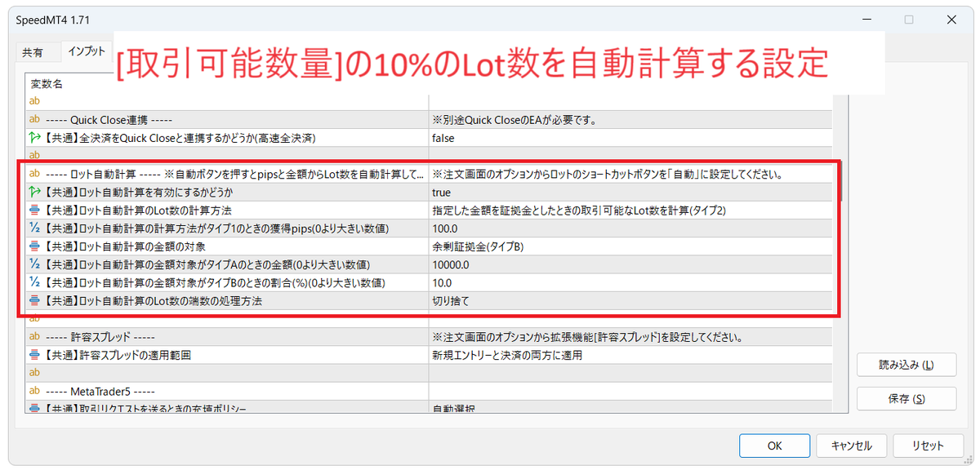This screenshot has height=470, width=980.
Task: Click the bool arrow icon for ロット自動計算を有効にするかどうか
Action: (x=34, y=192)
